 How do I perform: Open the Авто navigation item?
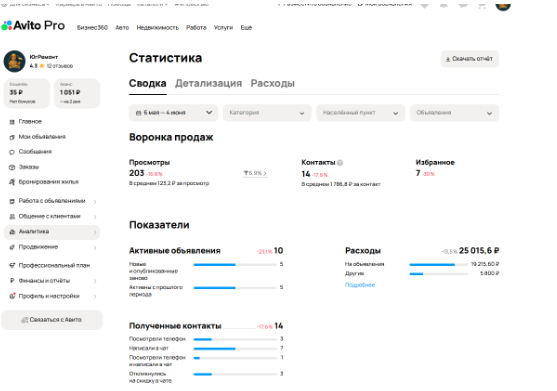pyautogui.click(x=122, y=28)
